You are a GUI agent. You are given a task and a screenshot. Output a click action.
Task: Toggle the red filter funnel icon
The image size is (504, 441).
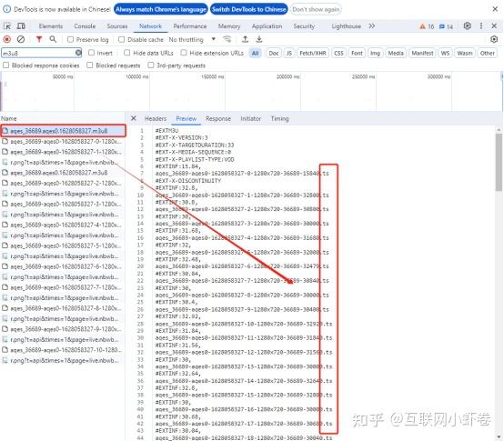pos(39,39)
